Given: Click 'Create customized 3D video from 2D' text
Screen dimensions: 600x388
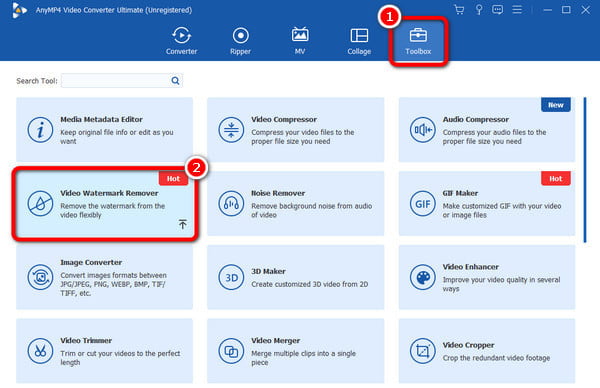Looking at the screenshot, I should pos(310,284).
